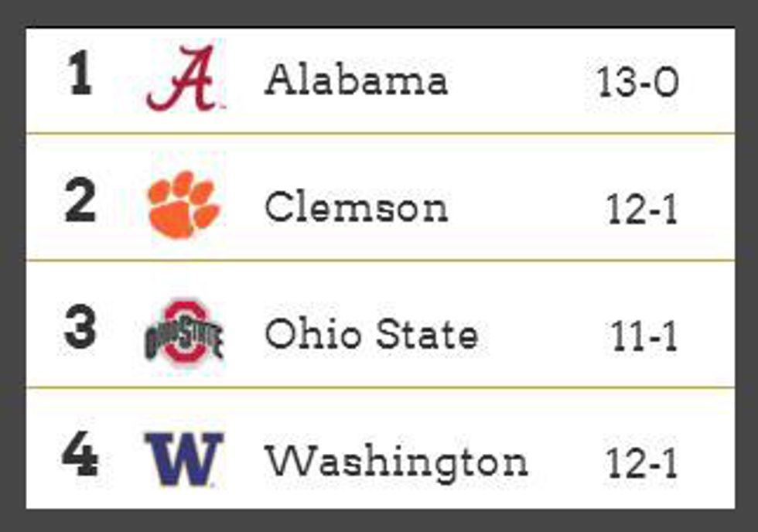Select Clemson's 12-1 record
The height and width of the screenshot is (532, 758).
pos(642,210)
